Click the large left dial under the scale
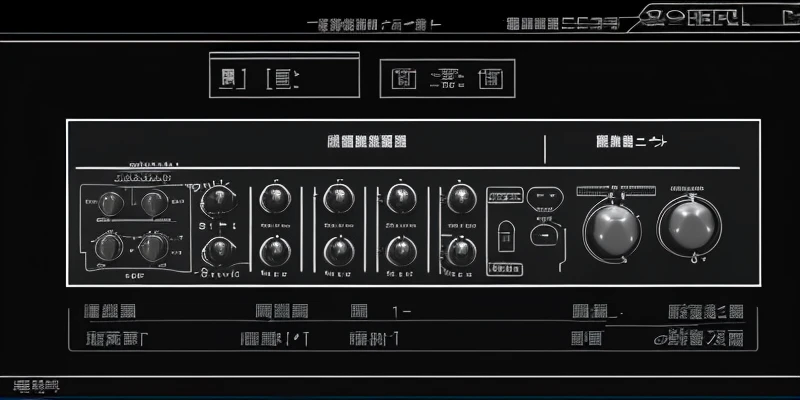The width and height of the screenshot is (800, 400). click(x=613, y=228)
